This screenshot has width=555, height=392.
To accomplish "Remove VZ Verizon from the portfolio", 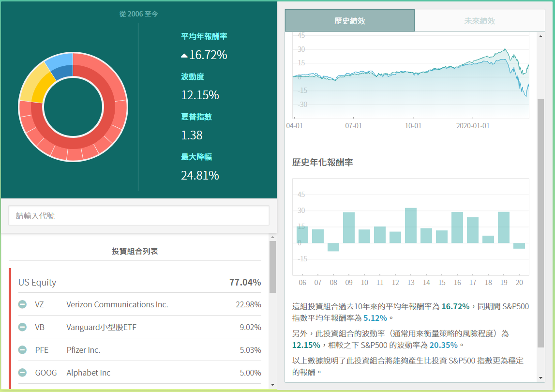I will click(x=22, y=304).
